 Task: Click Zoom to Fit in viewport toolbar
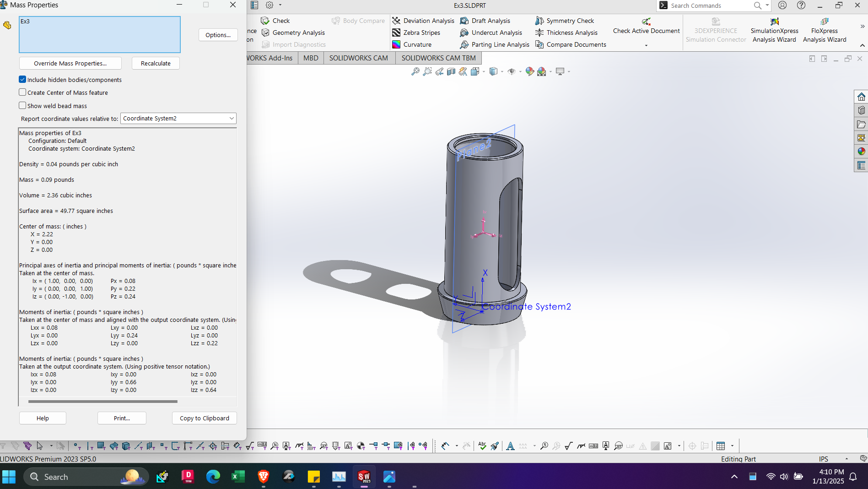click(415, 71)
